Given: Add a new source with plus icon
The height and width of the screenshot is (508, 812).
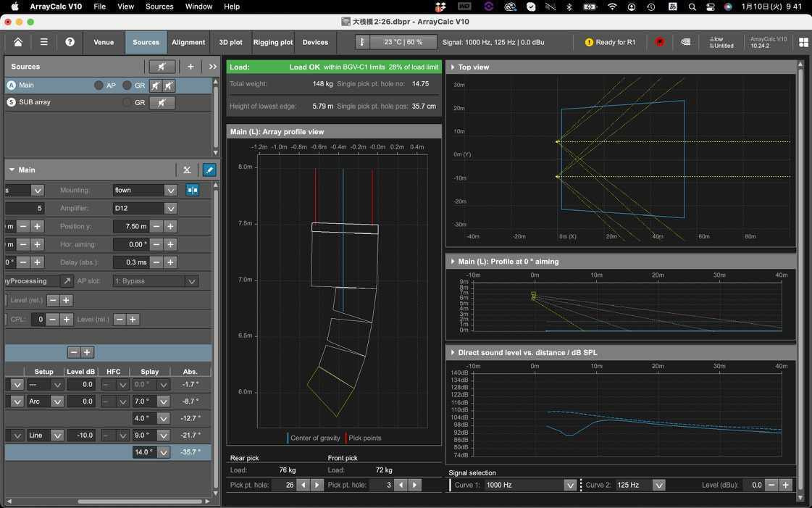Looking at the screenshot, I should click(191, 66).
